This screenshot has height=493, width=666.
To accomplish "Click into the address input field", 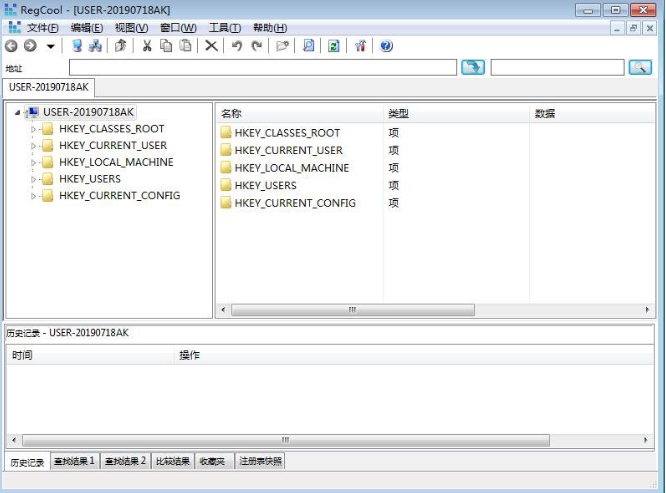I will (263, 68).
